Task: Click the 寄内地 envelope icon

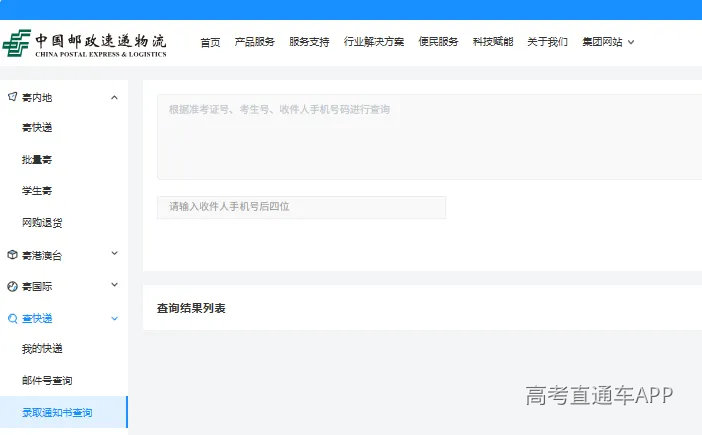Action: pyautogui.click(x=13, y=97)
